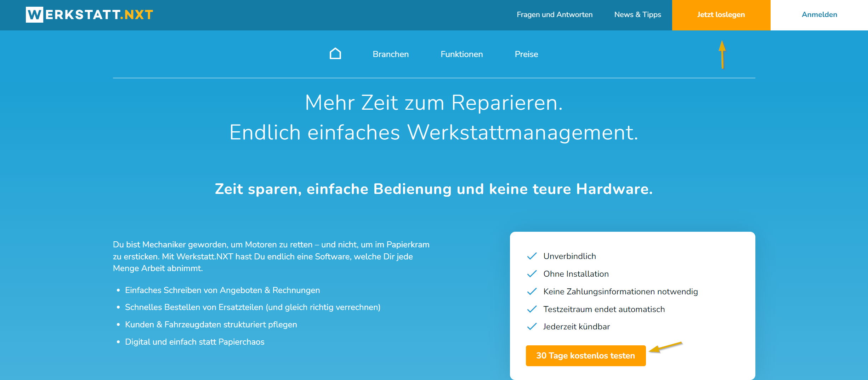Click checkmark next to Testzeitraum endet automatisch
This screenshot has height=380, width=868.
(x=532, y=309)
